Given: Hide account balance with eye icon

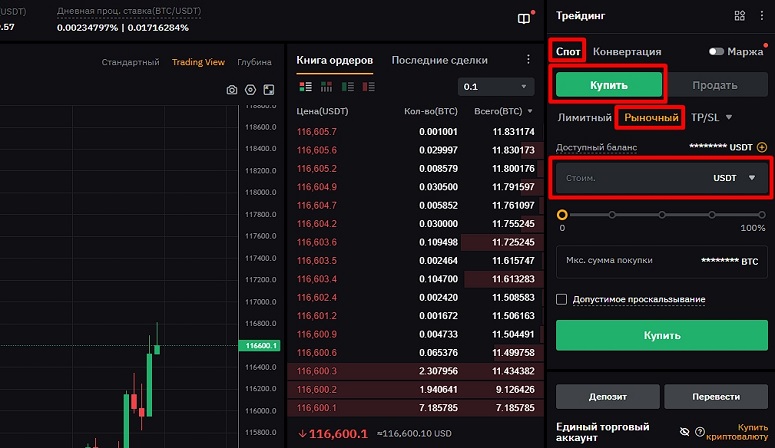Looking at the screenshot, I should (x=684, y=432).
